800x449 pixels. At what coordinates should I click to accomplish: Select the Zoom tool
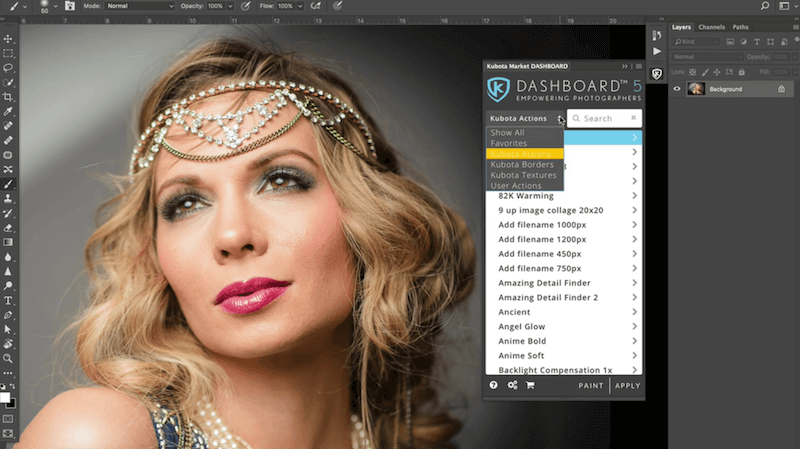(x=8, y=359)
